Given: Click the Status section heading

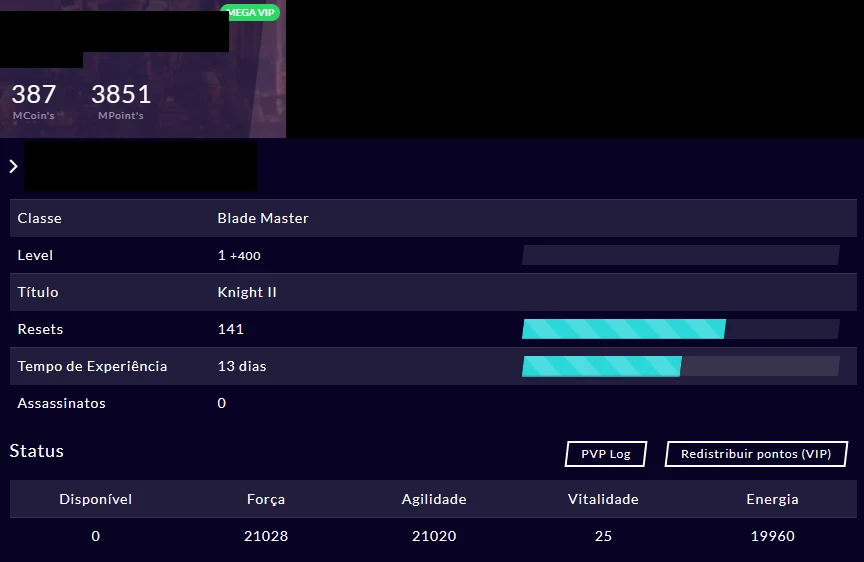Looking at the screenshot, I should click(36, 451).
